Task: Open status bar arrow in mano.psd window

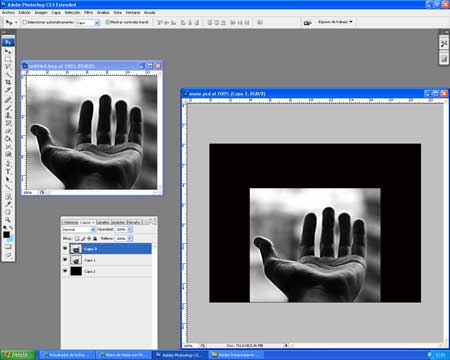Action: [286, 346]
